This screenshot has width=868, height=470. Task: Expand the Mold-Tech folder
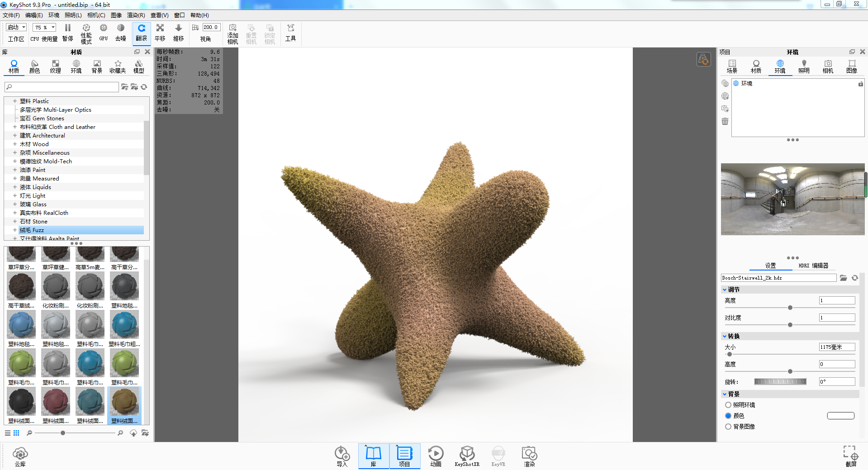[x=14, y=161]
